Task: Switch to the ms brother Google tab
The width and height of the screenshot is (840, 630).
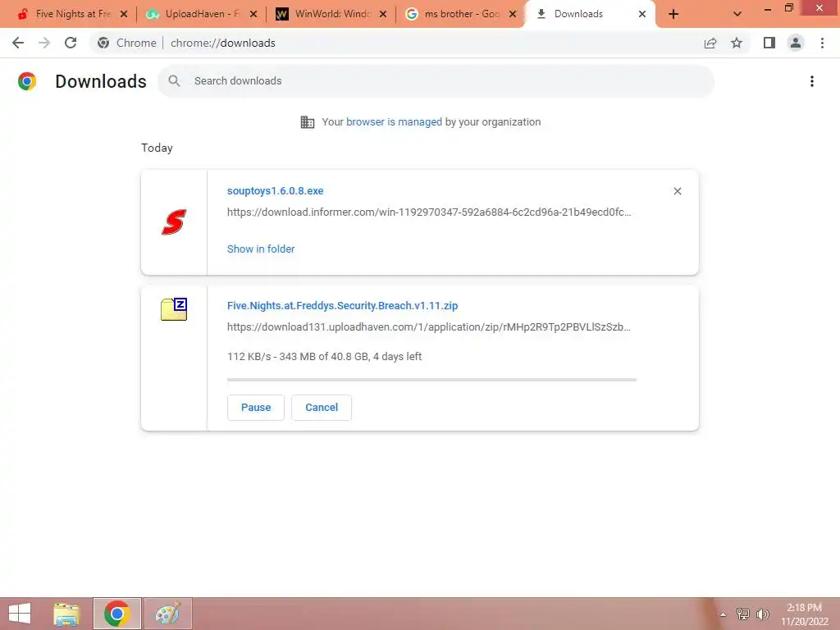Action: (459, 14)
